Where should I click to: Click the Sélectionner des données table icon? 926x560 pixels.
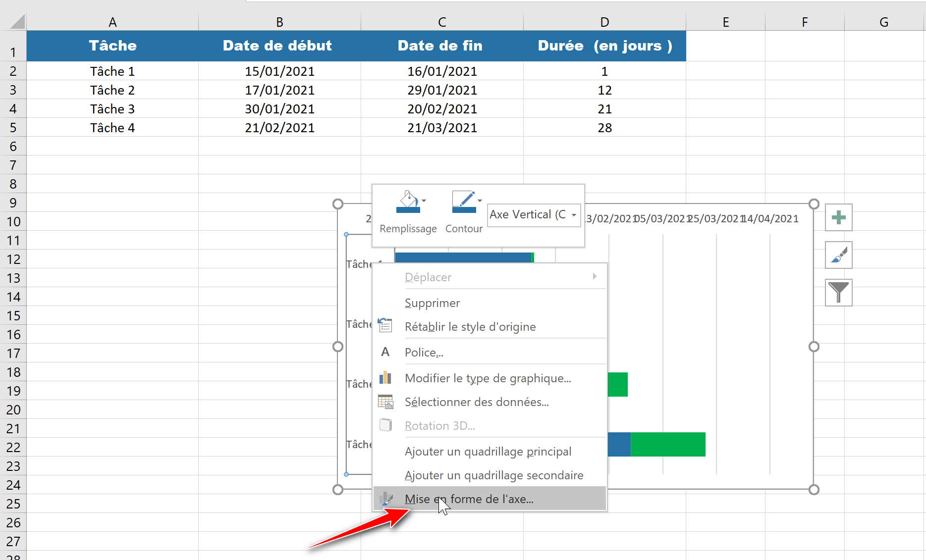(x=385, y=402)
